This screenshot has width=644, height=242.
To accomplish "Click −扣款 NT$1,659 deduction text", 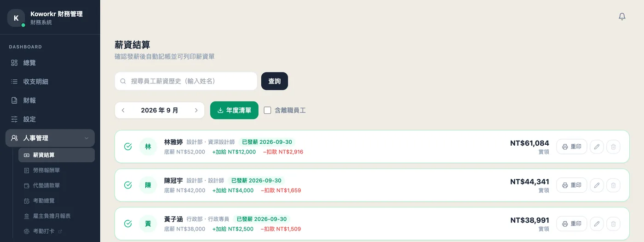I will click(281, 190).
